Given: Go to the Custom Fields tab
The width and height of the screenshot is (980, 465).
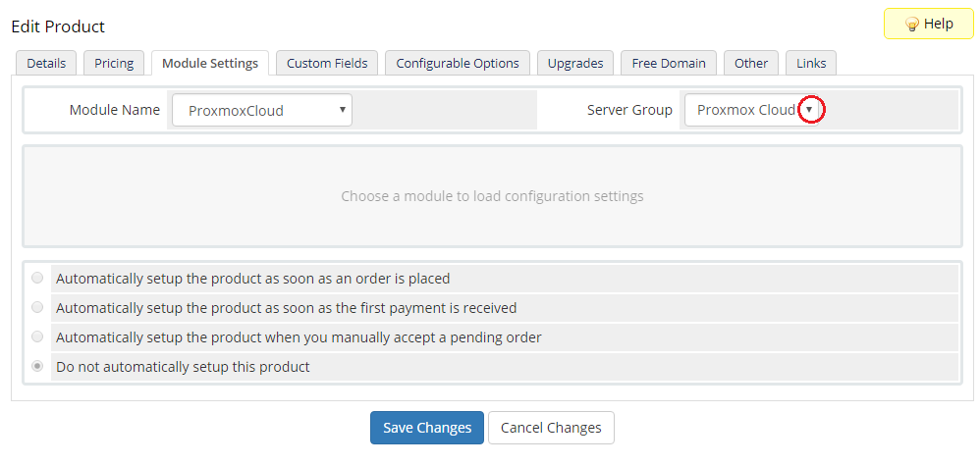Looking at the screenshot, I should (x=327, y=63).
